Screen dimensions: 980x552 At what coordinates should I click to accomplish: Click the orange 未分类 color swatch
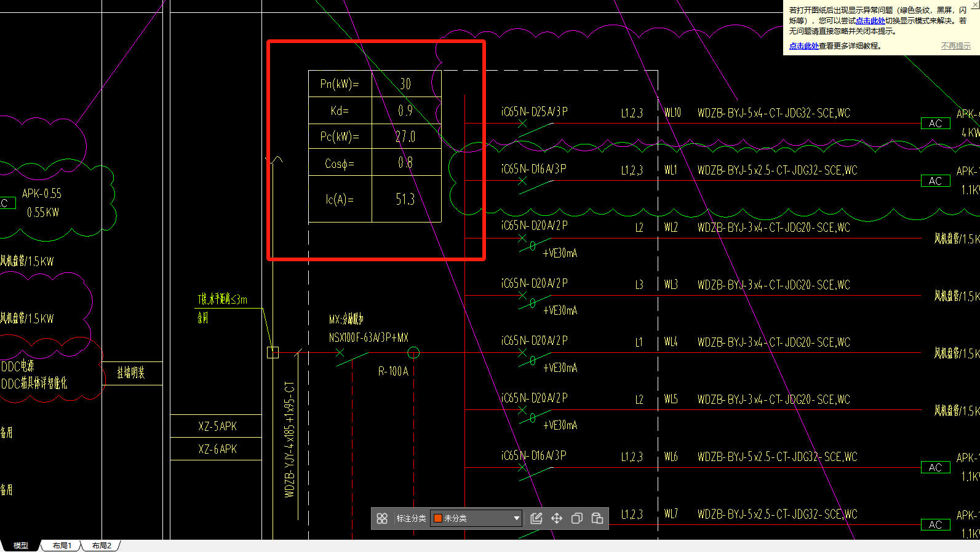[x=438, y=518]
